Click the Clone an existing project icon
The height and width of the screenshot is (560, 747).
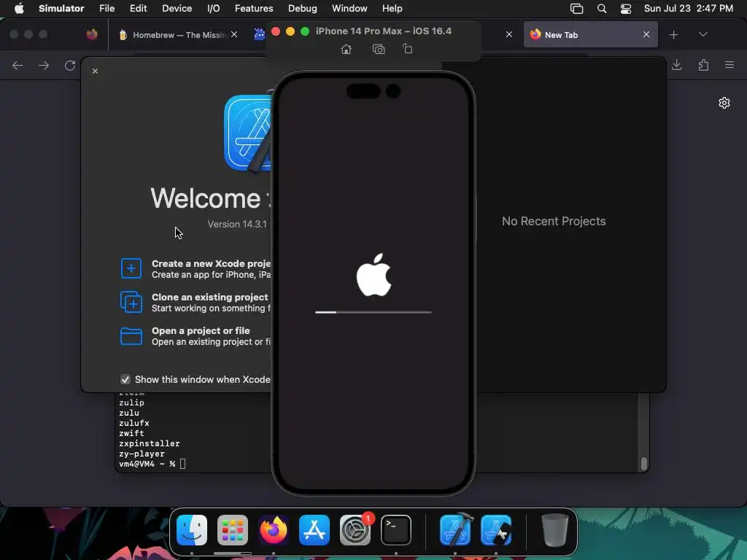click(x=131, y=302)
